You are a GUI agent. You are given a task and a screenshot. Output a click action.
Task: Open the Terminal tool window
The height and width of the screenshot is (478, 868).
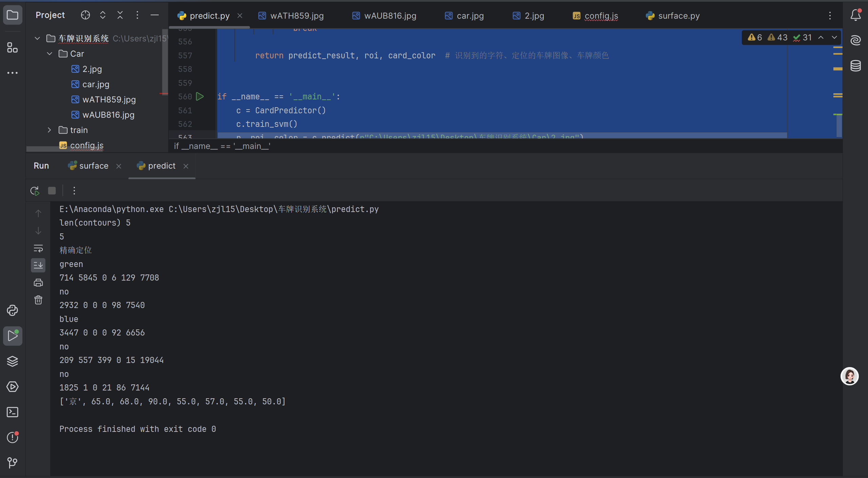pyautogui.click(x=13, y=412)
